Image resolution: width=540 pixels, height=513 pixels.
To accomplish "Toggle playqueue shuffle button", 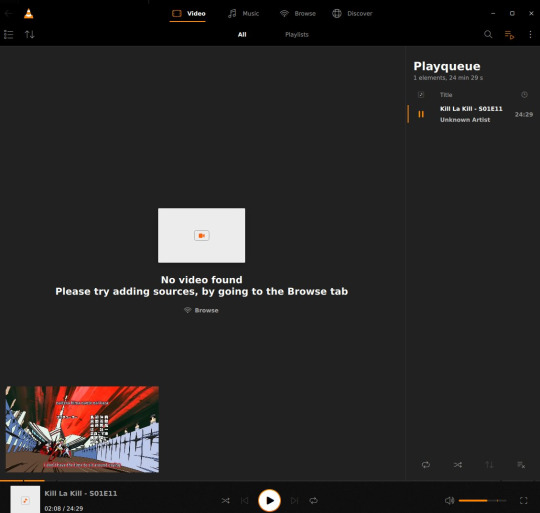I will [x=458, y=465].
